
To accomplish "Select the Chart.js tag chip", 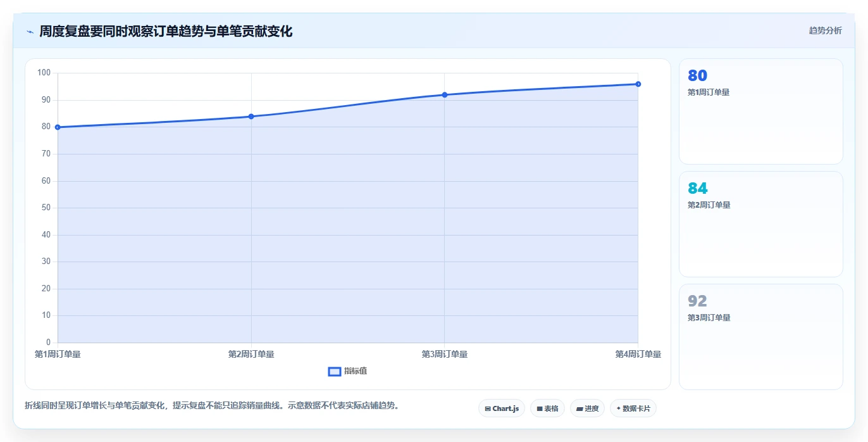I will pyautogui.click(x=502, y=408).
